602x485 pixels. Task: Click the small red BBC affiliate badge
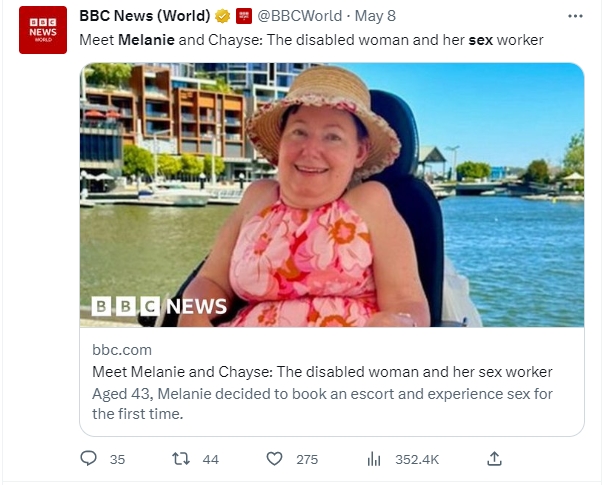(x=243, y=17)
